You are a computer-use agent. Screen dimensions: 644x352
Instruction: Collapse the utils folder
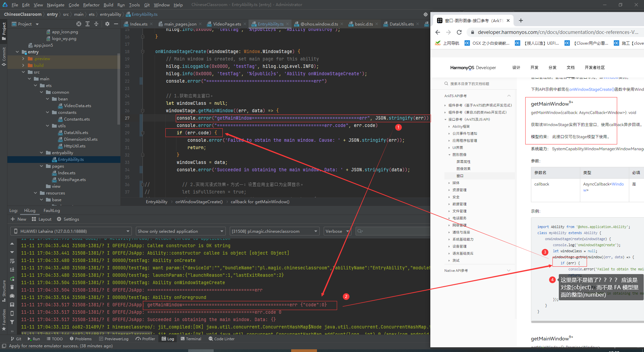(47, 126)
